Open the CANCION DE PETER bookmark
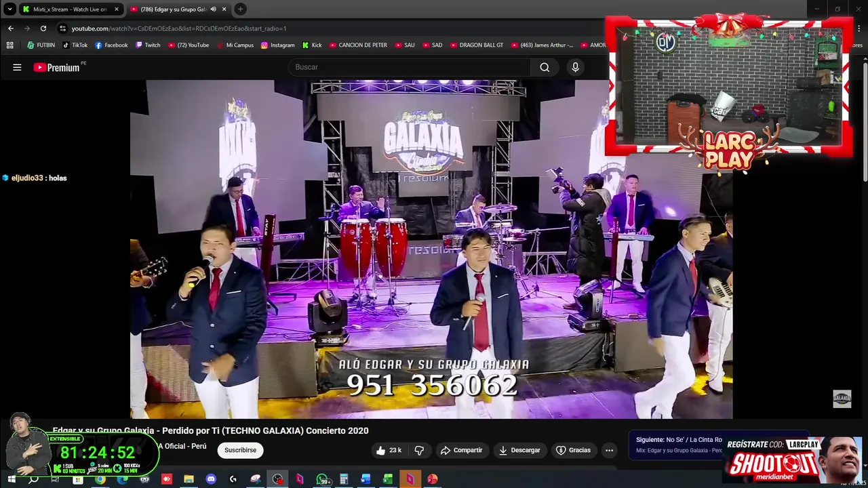Viewport: 868px width, 488px height. click(358, 45)
